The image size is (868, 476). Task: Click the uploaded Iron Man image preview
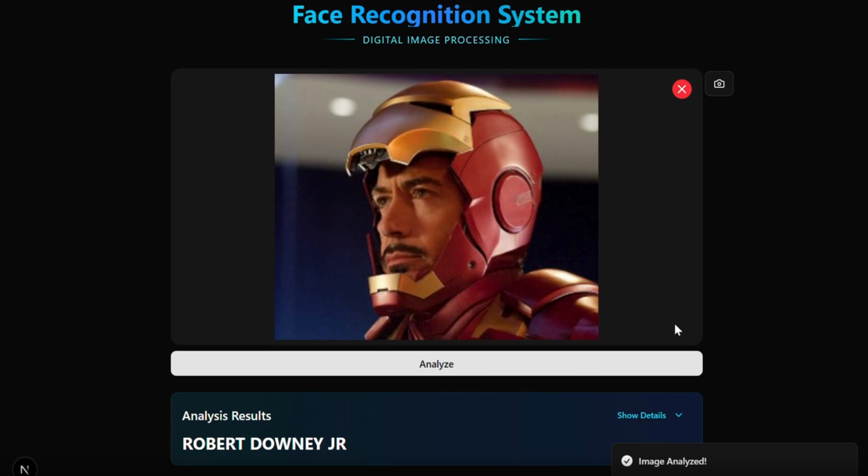[x=436, y=207]
